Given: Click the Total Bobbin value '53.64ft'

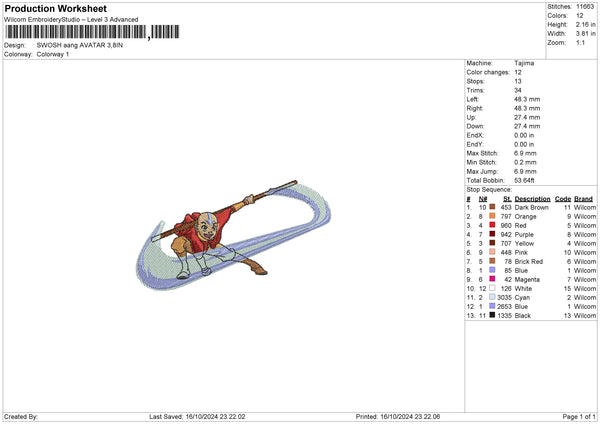Looking at the screenshot, I should pos(524,180).
